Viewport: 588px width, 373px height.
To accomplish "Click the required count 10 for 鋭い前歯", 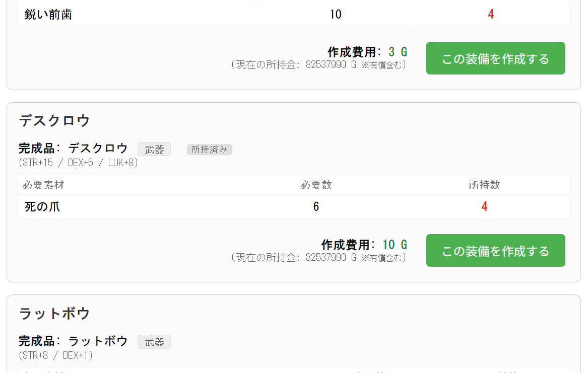I will 336,14.
